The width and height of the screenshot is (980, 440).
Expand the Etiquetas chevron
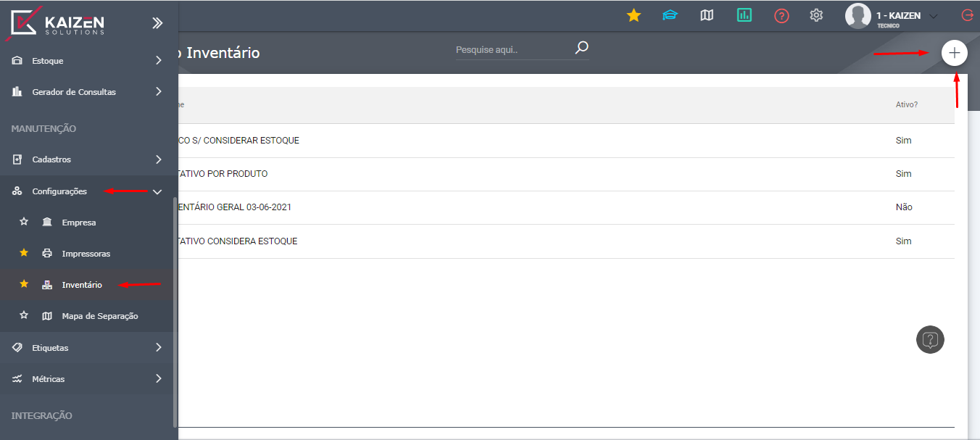(158, 348)
